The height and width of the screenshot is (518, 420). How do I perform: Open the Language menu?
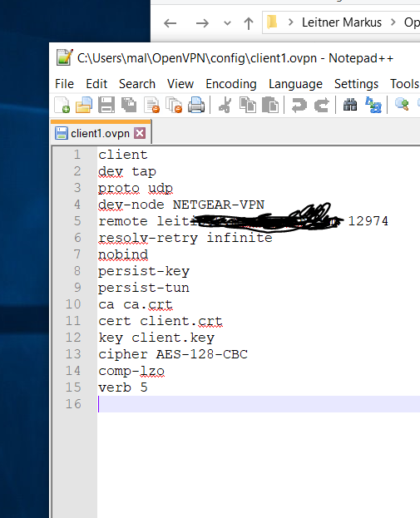click(x=295, y=84)
